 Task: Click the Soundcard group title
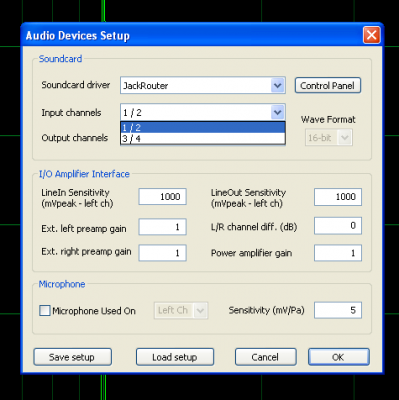pos(60,59)
